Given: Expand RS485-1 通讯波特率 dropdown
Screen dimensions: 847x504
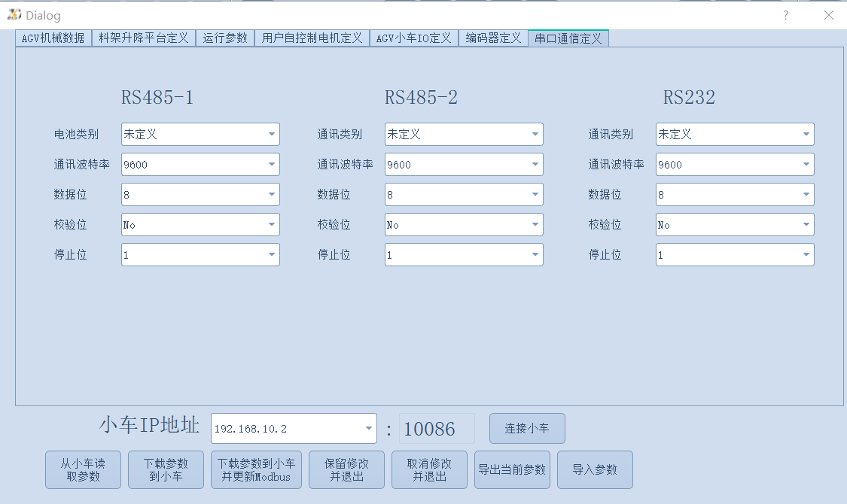Looking at the screenshot, I should [x=200, y=165].
